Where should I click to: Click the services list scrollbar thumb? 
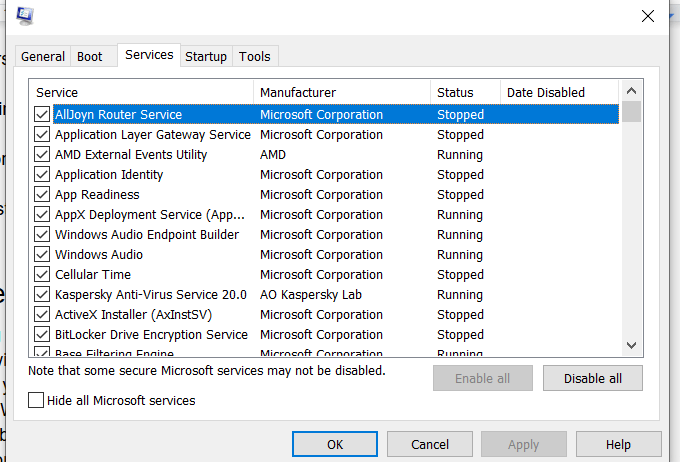pos(631,111)
